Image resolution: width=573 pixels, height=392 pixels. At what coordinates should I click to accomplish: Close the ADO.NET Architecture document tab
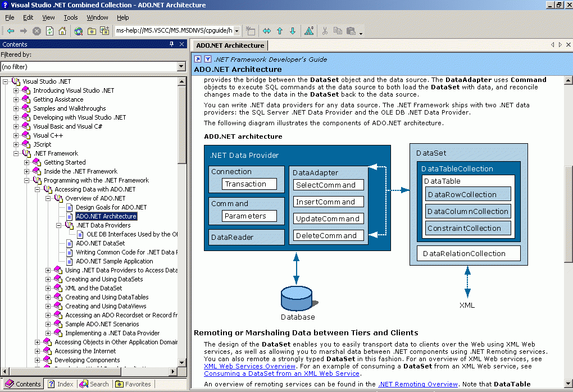pos(569,44)
